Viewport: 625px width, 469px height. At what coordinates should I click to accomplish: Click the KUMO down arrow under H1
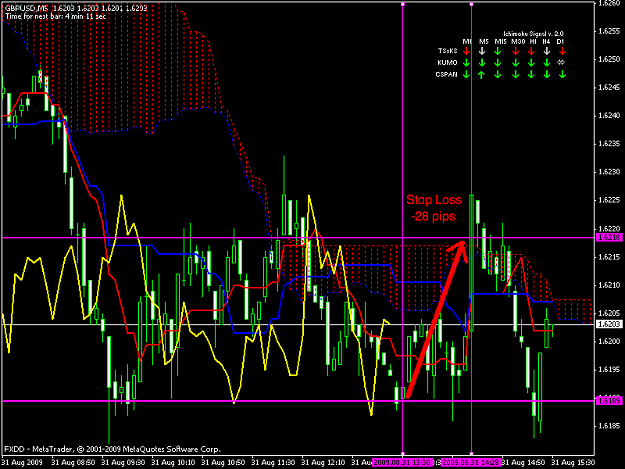click(x=531, y=63)
